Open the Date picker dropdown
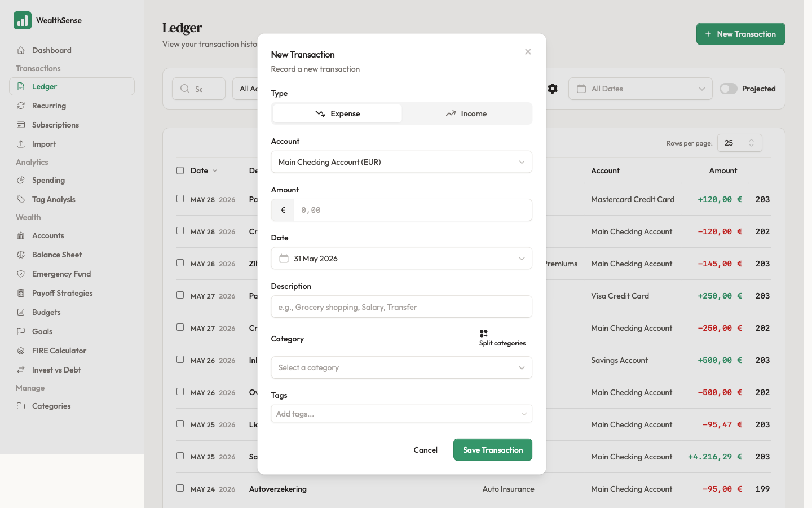 coord(401,259)
